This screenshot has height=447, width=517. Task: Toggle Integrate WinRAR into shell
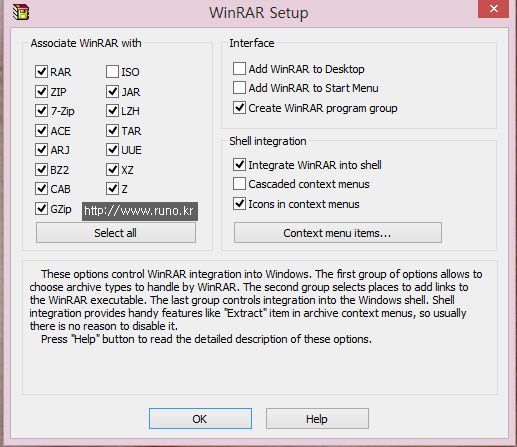pyautogui.click(x=239, y=165)
